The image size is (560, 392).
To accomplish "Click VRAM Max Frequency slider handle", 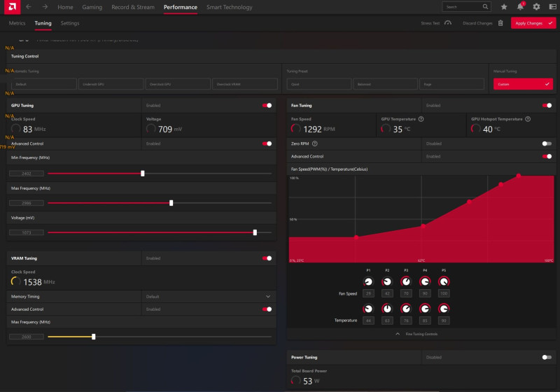I will pyautogui.click(x=94, y=337).
